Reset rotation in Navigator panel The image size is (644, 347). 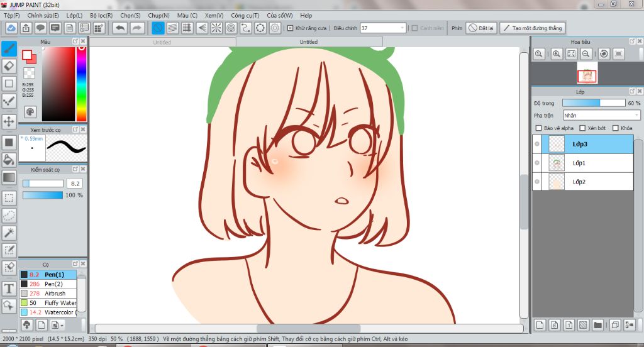604,54
